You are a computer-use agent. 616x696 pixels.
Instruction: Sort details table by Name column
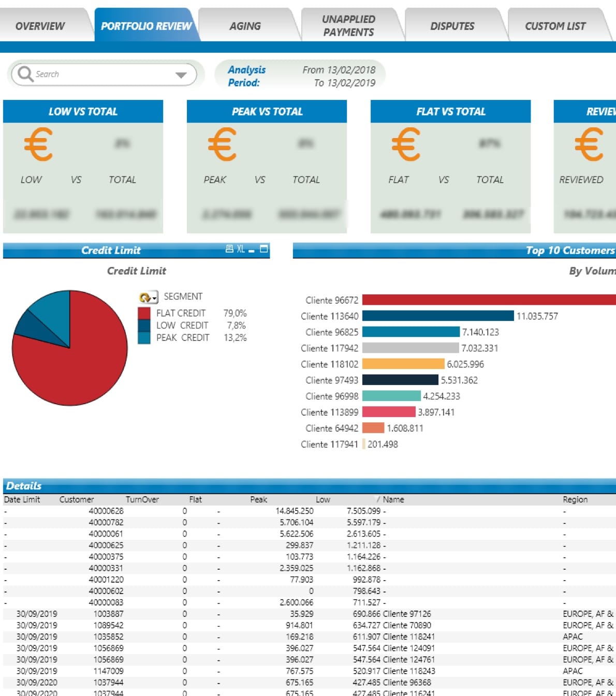pyautogui.click(x=393, y=499)
